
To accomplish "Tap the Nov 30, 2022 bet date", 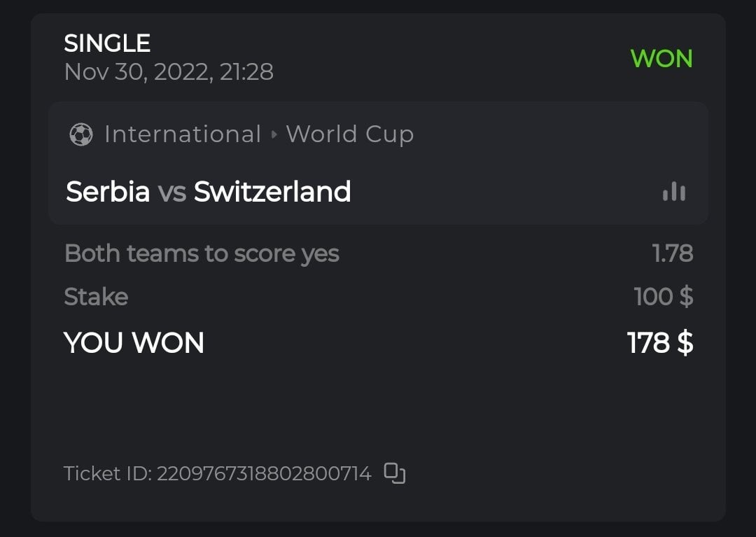I will click(x=169, y=72).
